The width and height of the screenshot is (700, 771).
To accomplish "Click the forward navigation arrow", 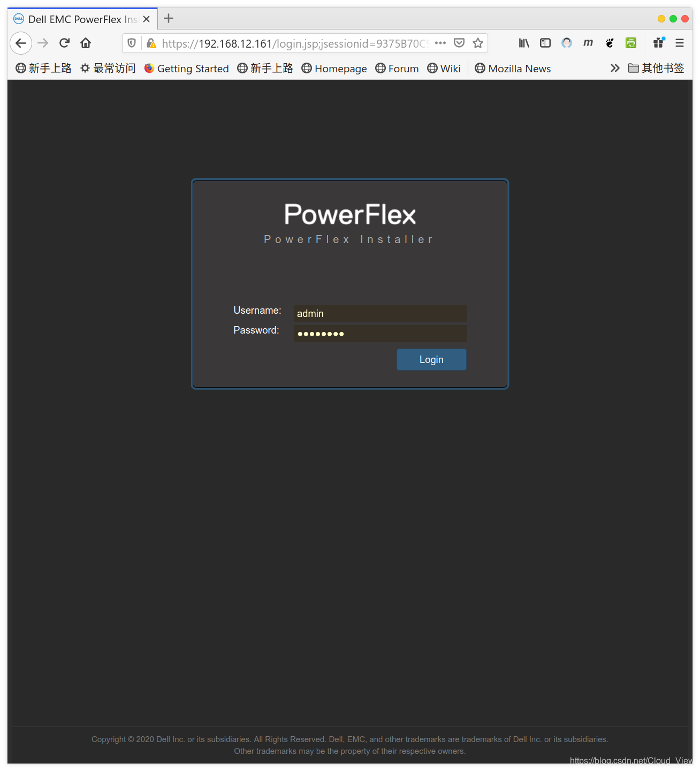I will 43,43.
